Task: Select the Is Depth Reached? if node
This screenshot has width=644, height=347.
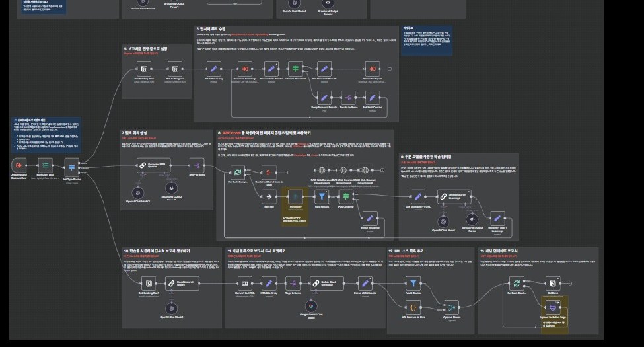Action: tap(295, 69)
